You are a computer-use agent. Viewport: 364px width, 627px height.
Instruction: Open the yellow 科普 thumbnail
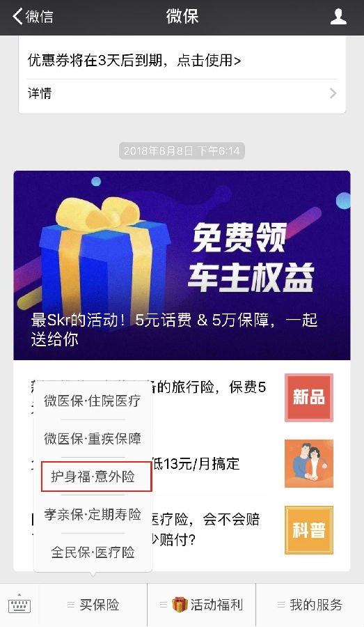pos(309,530)
